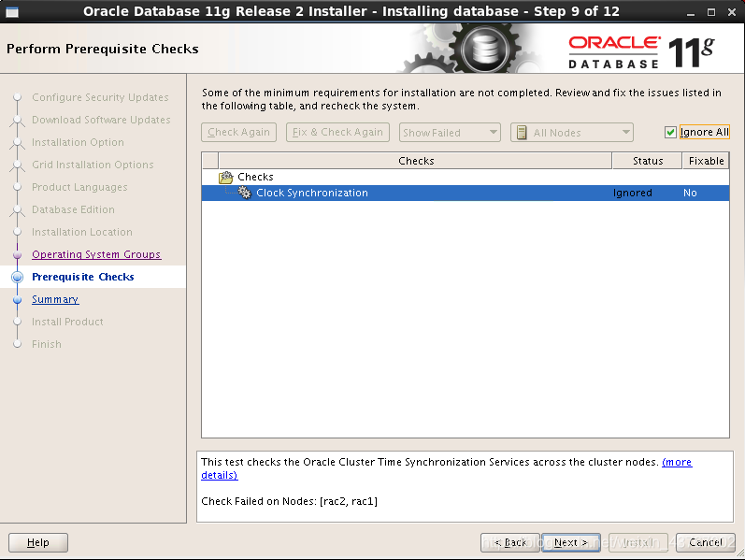The width and height of the screenshot is (745, 560).
Task: Click the Installation Location step
Action: pyautogui.click(x=81, y=232)
